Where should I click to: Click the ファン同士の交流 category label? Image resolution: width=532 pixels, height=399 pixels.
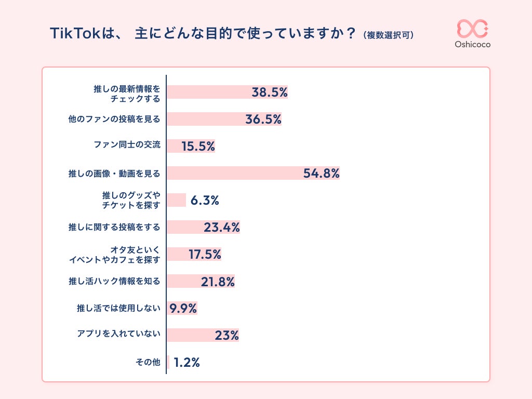127,146
